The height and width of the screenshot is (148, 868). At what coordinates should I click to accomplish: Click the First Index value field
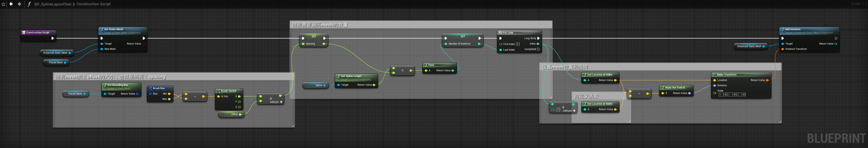click(518, 44)
